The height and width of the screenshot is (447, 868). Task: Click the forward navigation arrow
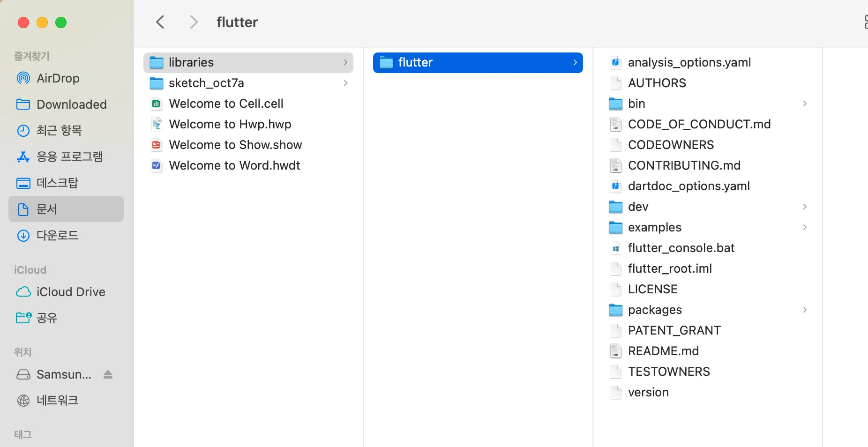(x=193, y=22)
